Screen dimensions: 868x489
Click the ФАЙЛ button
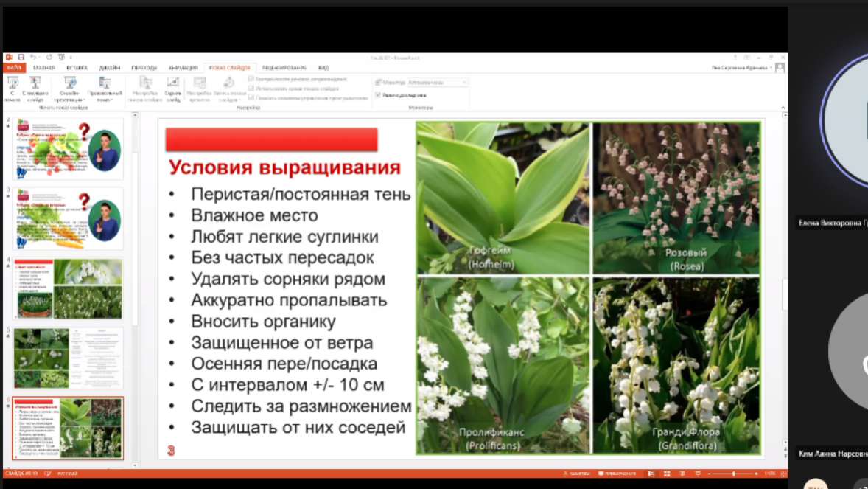(x=15, y=67)
